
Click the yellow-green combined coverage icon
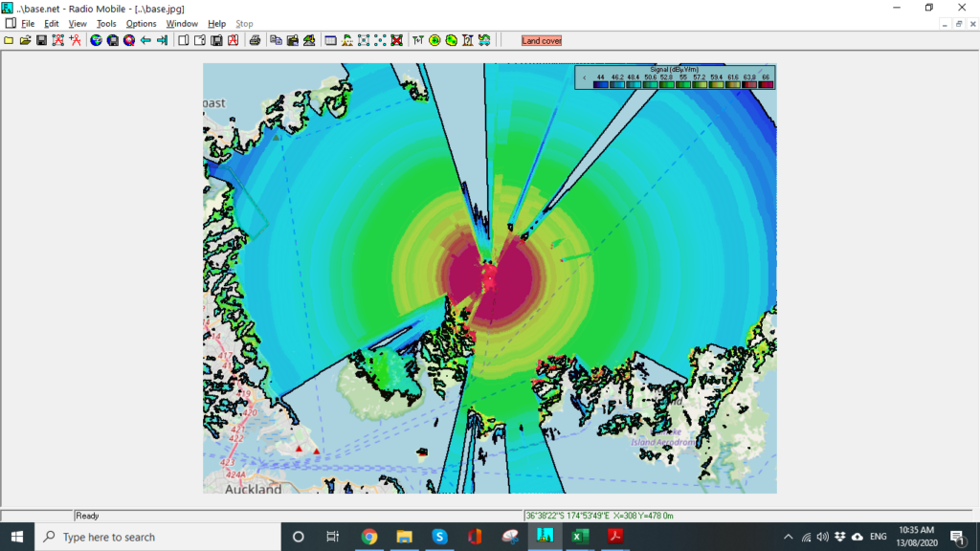click(x=452, y=40)
